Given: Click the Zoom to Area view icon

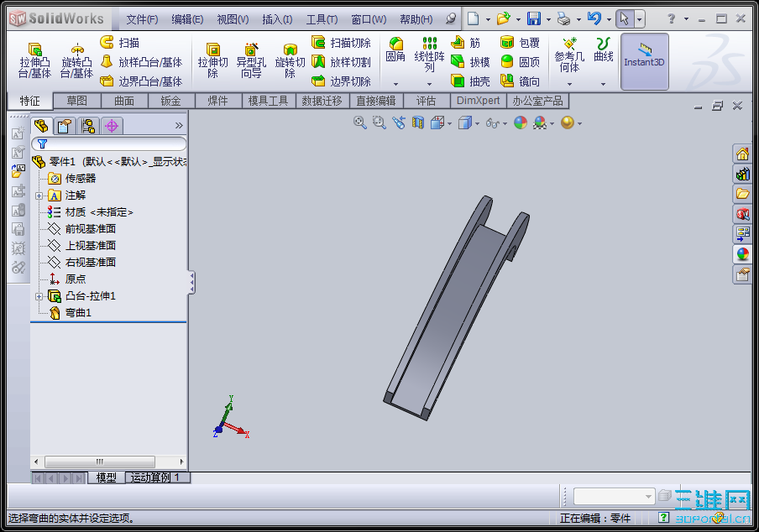Looking at the screenshot, I should point(379,123).
